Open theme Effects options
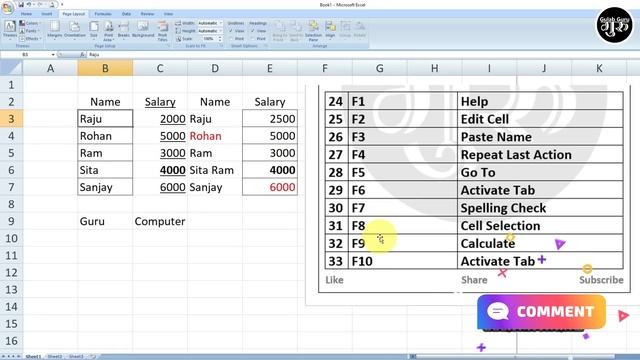Screen dimensions: 640x360 coord(30,39)
